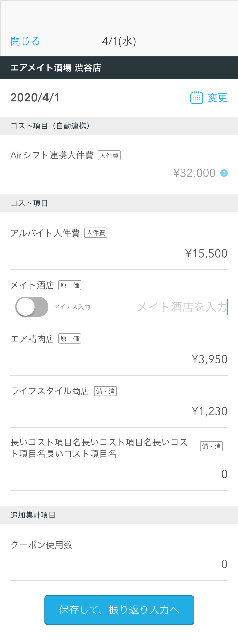Tap the 人件費 tag beside アルバイト人件費
The width and height of the screenshot is (238, 644).
point(96,233)
